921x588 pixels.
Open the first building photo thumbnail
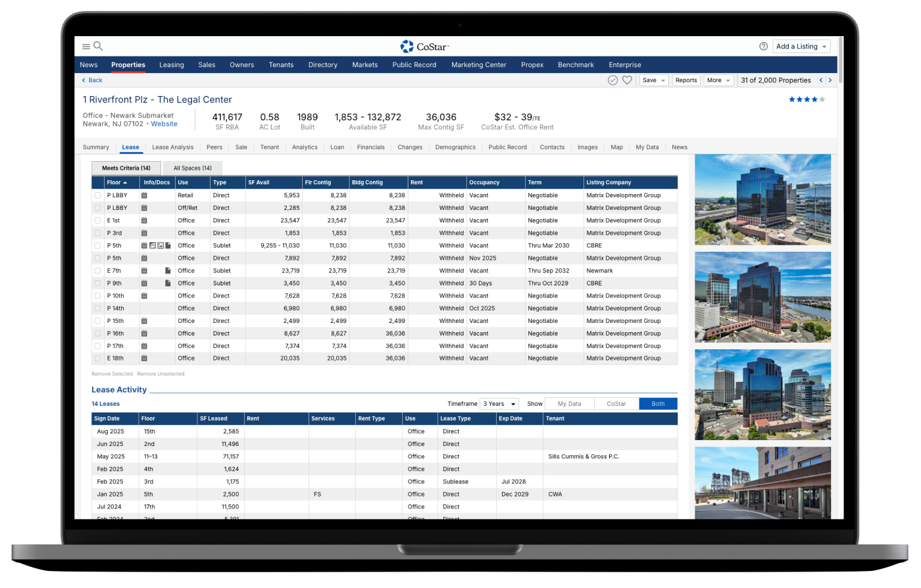coord(762,200)
